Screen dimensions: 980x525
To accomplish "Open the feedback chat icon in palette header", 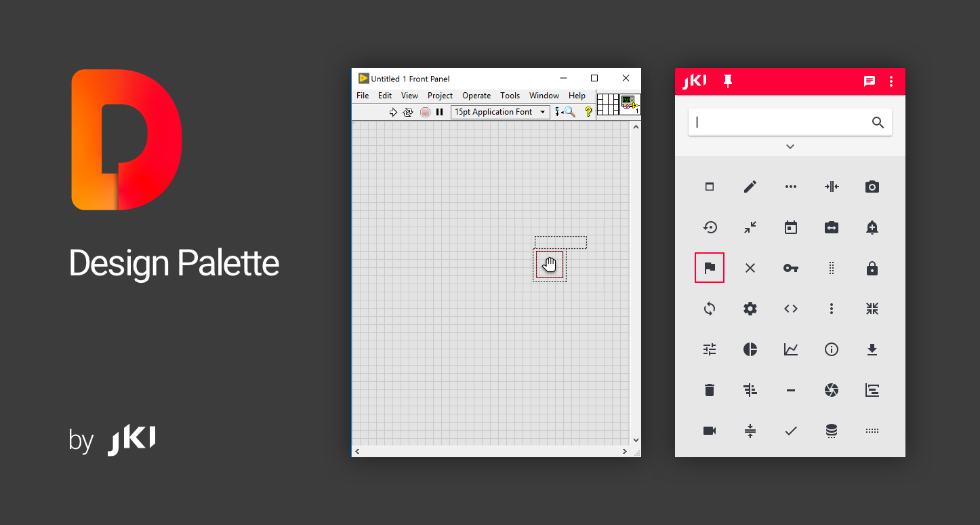I will 870,81.
